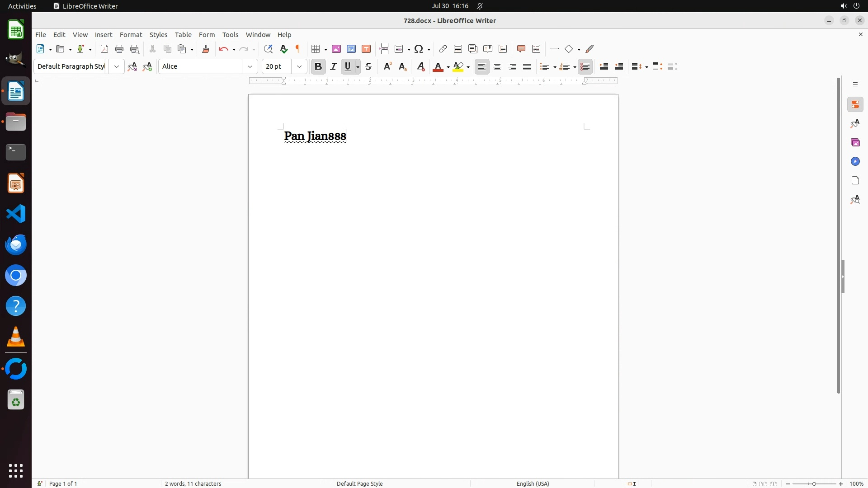Expand the font size dropdown
868x488 pixels.
299,67
